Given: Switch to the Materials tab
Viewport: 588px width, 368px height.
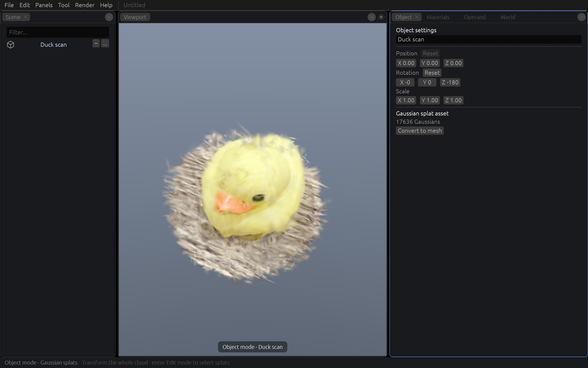Looking at the screenshot, I should [x=438, y=17].
